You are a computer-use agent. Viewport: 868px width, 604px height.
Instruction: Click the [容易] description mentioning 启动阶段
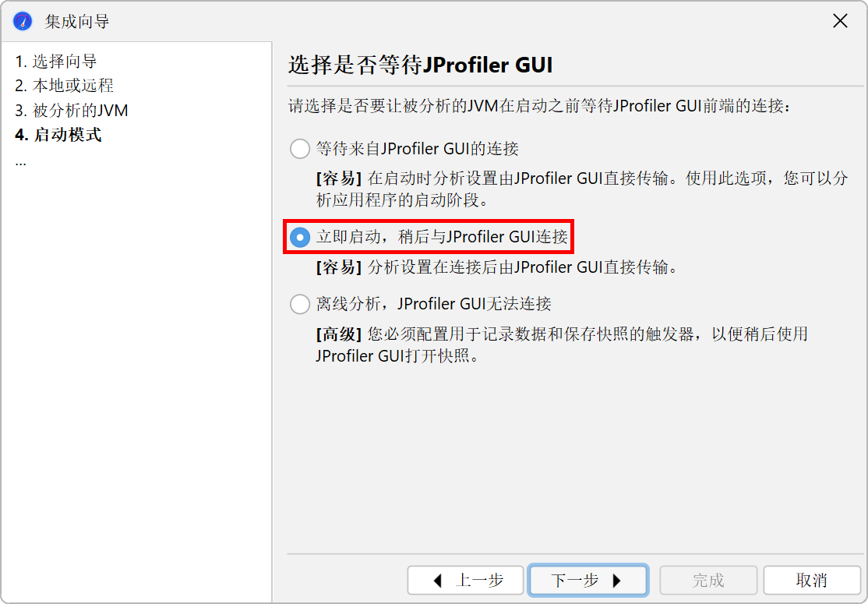[582, 189]
